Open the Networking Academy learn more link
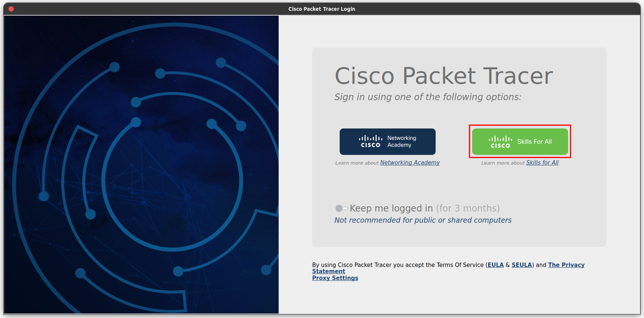Viewport: 644px width, 318px height. 410,162
